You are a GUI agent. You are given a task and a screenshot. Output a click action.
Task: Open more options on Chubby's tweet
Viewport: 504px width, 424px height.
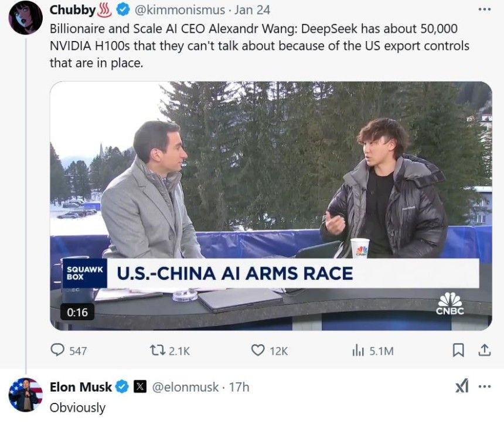click(484, 9)
